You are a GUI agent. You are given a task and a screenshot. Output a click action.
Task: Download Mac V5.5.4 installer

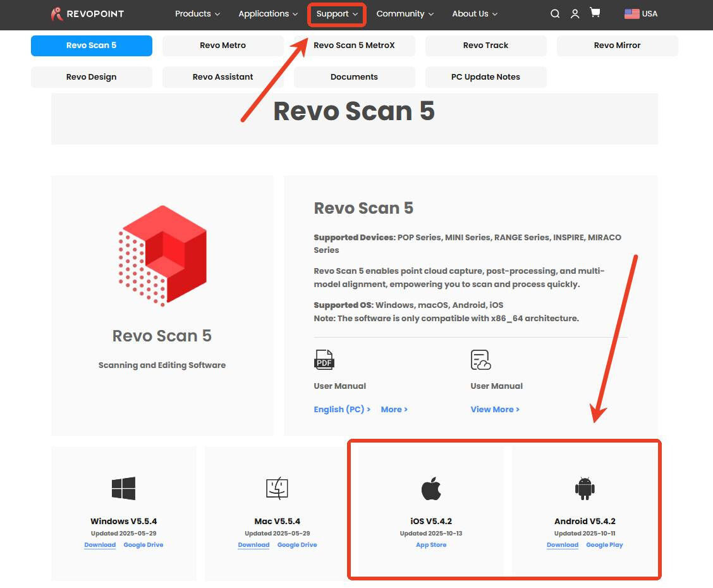tap(253, 545)
